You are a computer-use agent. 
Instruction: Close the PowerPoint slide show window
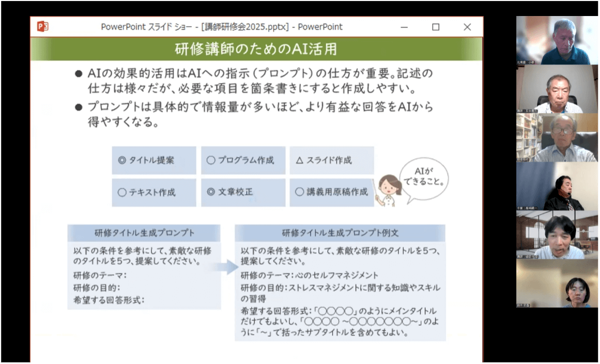click(x=467, y=27)
